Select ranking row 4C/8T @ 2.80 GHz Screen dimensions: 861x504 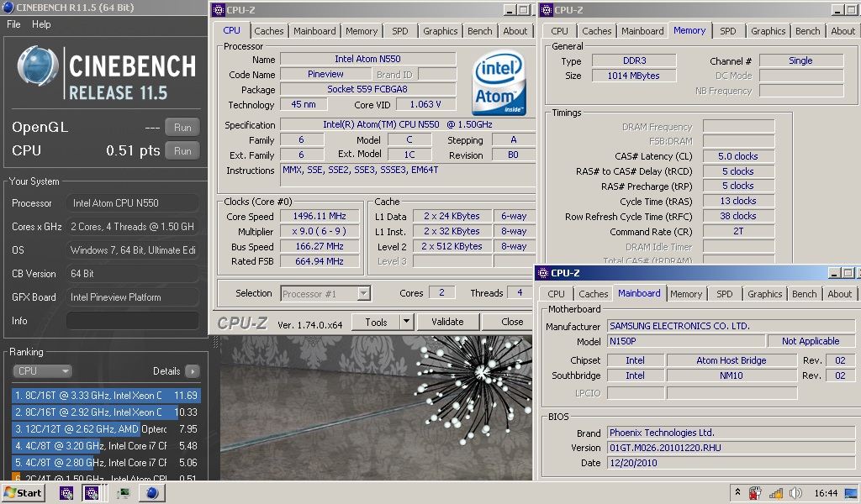pos(106,463)
